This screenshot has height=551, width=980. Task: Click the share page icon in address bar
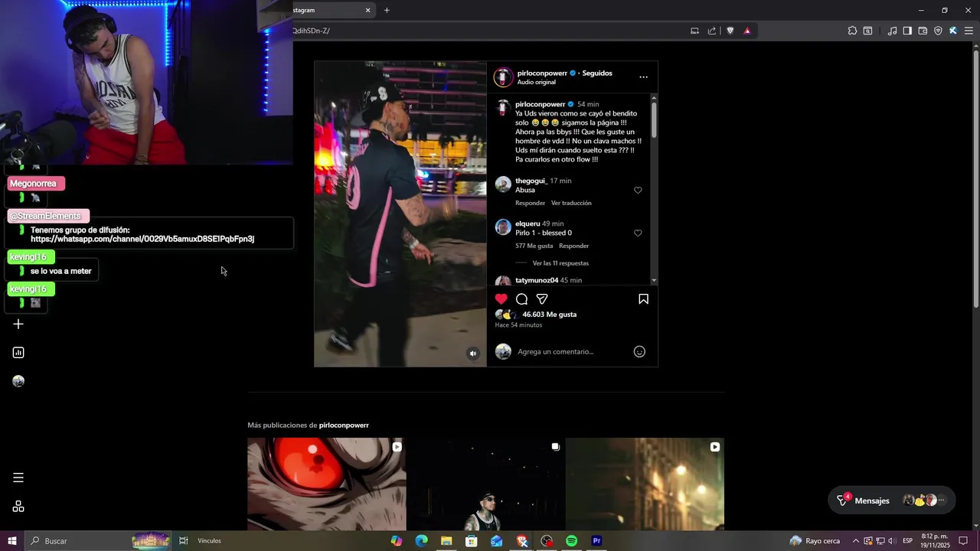712,31
